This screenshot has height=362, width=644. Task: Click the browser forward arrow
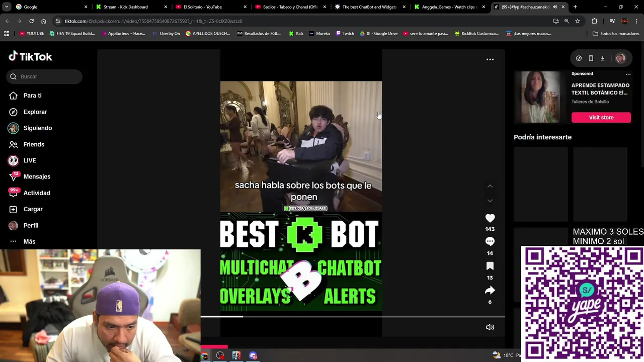click(19, 21)
